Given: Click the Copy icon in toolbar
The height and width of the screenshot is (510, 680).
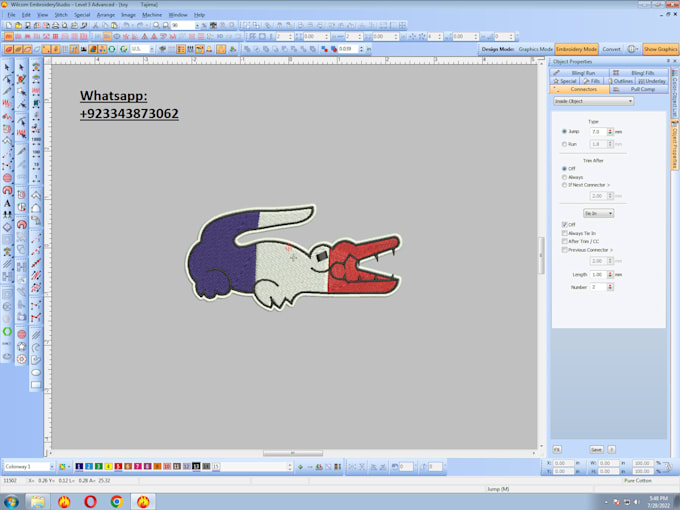Looking at the screenshot, I should pyautogui.click(x=105, y=26).
